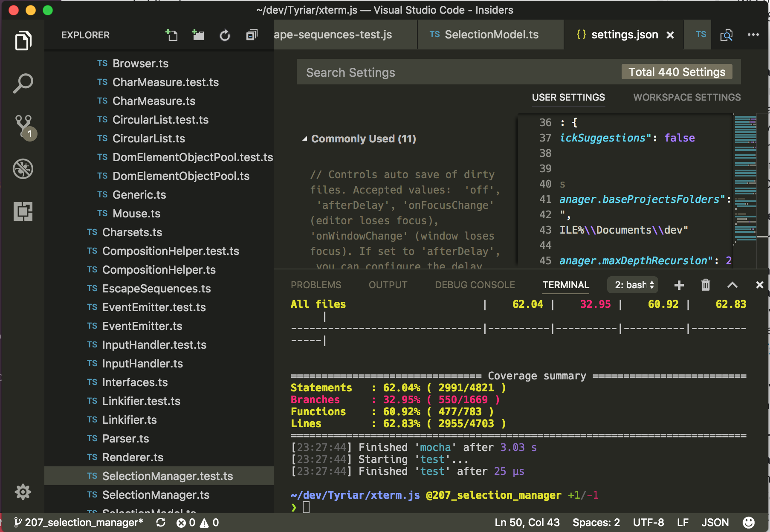Switch to the SelectionModel.ts tab
The image size is (770, 532).
coord(489,35)
